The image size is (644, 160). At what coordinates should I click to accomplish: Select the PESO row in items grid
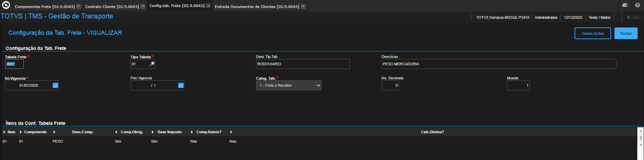(58, 142)
